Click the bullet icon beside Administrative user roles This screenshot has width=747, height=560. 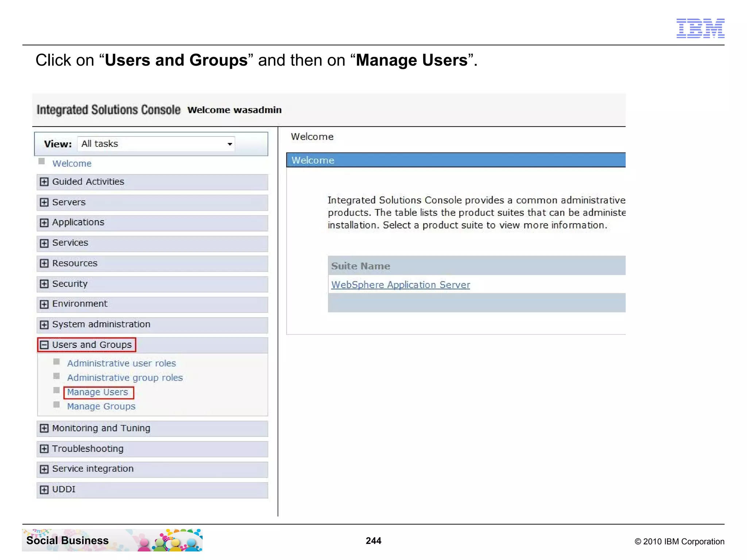[57, 362]
